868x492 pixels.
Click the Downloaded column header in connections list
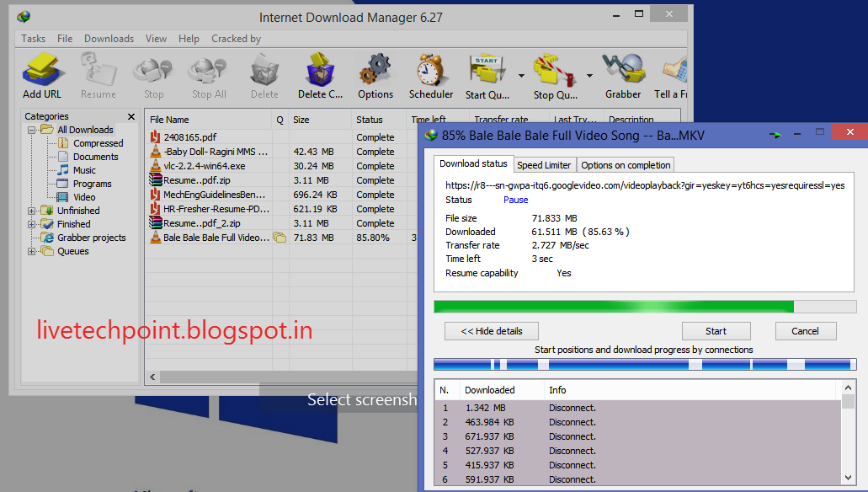502,390
